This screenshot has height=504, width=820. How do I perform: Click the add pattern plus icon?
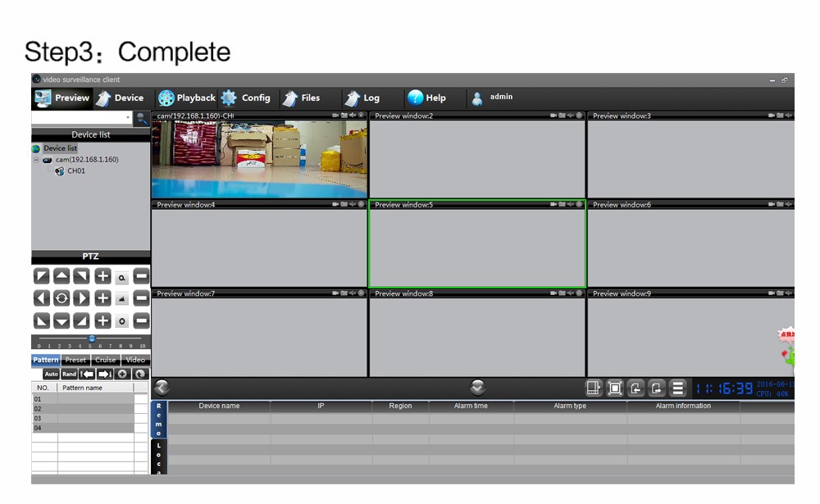[123, 374]
